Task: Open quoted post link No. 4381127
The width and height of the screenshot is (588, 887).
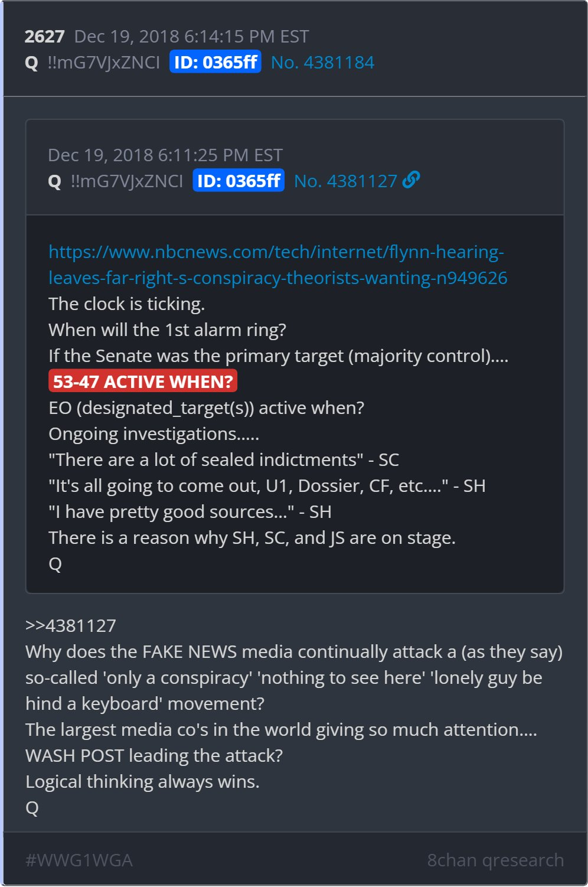Action: click(x=345, y=181)
